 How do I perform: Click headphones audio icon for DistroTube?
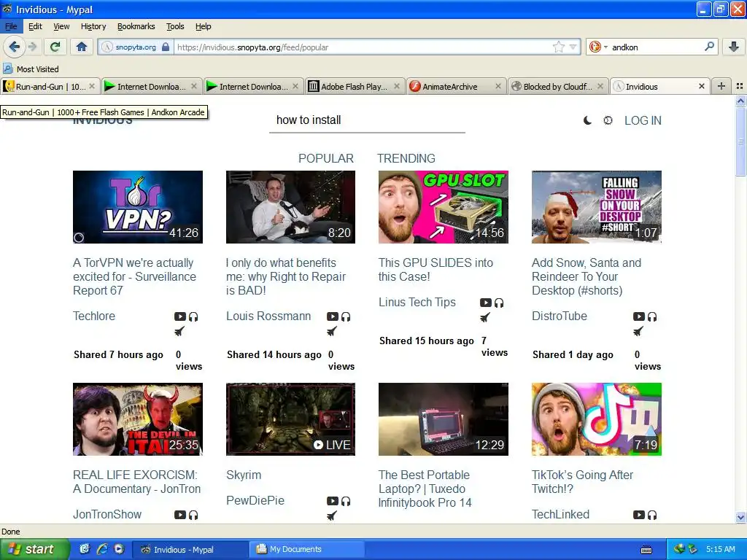652,316
